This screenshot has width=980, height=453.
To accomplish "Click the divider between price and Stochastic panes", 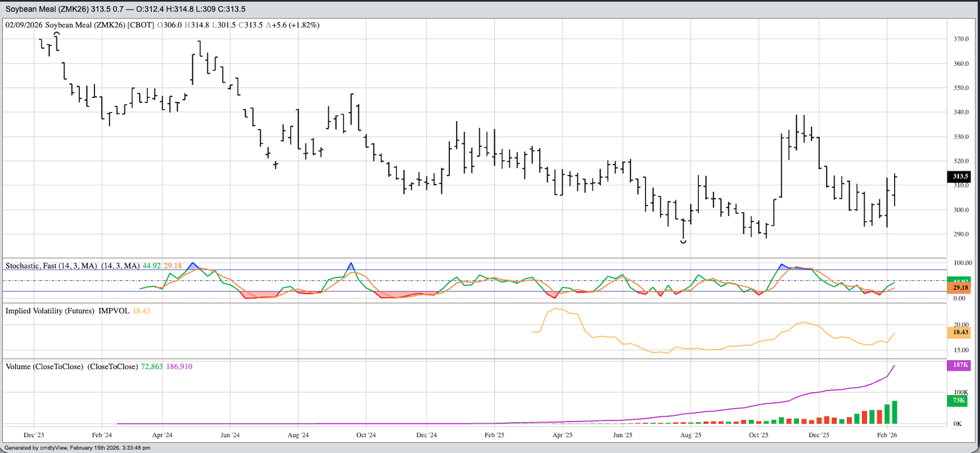I will click(474, 258).
